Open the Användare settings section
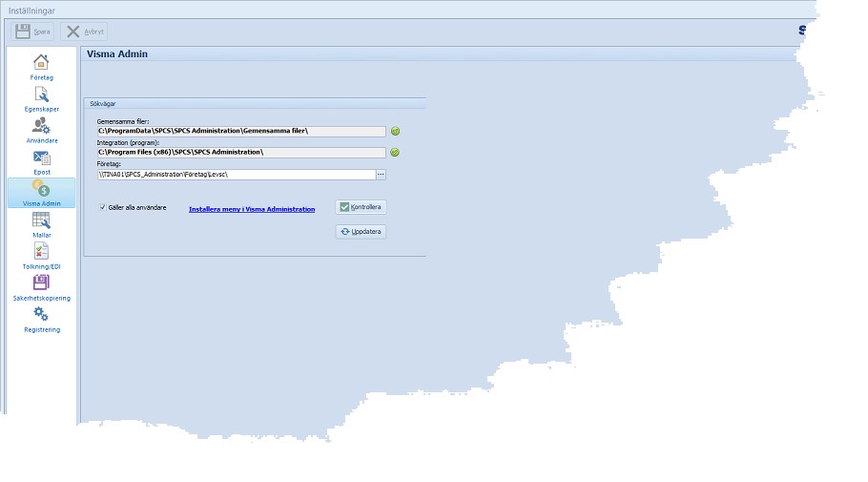Screen dimensions: 868x482 point(42,131)
